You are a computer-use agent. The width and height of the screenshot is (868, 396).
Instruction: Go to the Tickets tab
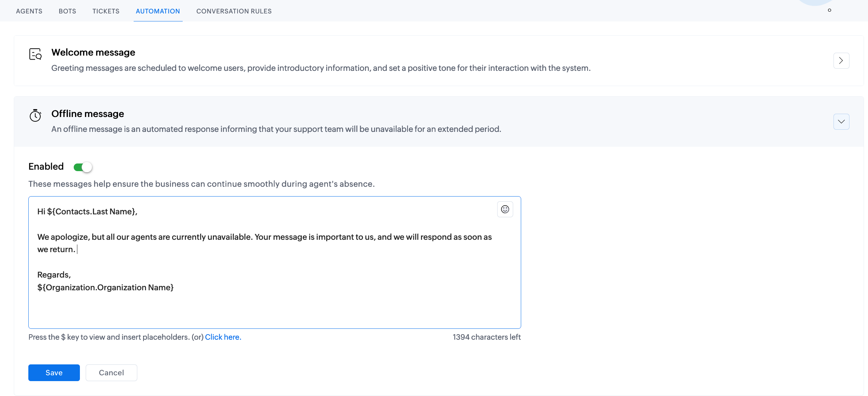(106, 11)
